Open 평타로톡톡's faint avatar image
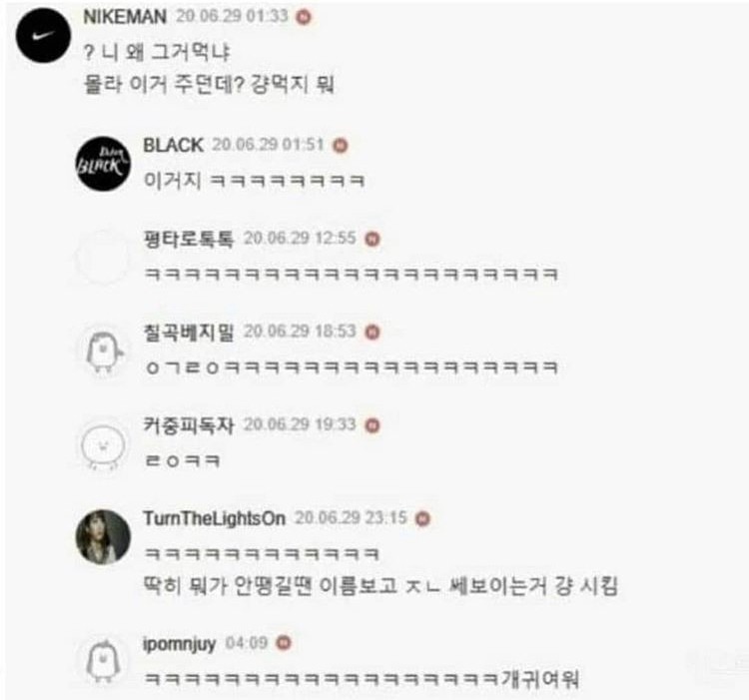 pos(102,258)
